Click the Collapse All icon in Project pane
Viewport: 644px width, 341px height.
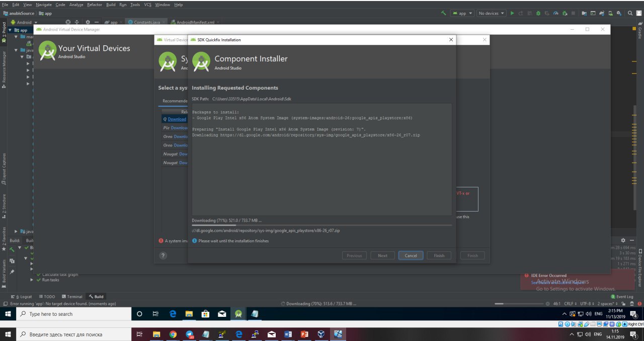77,22
